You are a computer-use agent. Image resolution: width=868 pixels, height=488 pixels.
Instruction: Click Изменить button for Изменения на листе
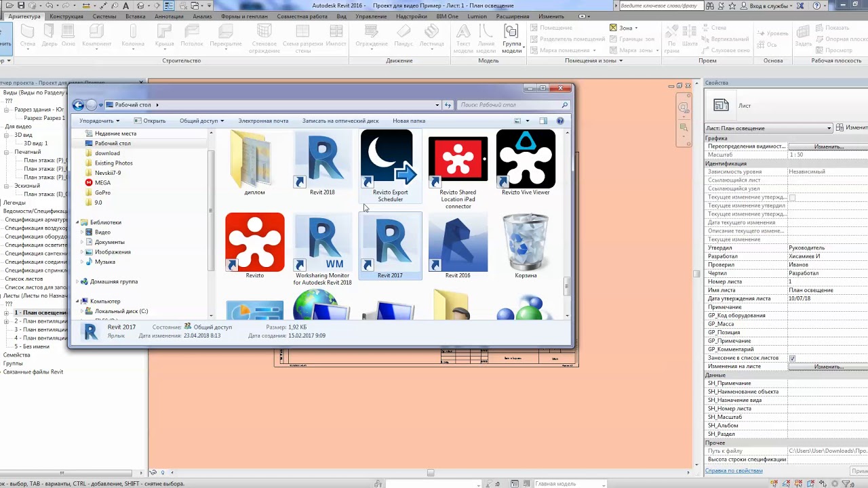[828, 367]
